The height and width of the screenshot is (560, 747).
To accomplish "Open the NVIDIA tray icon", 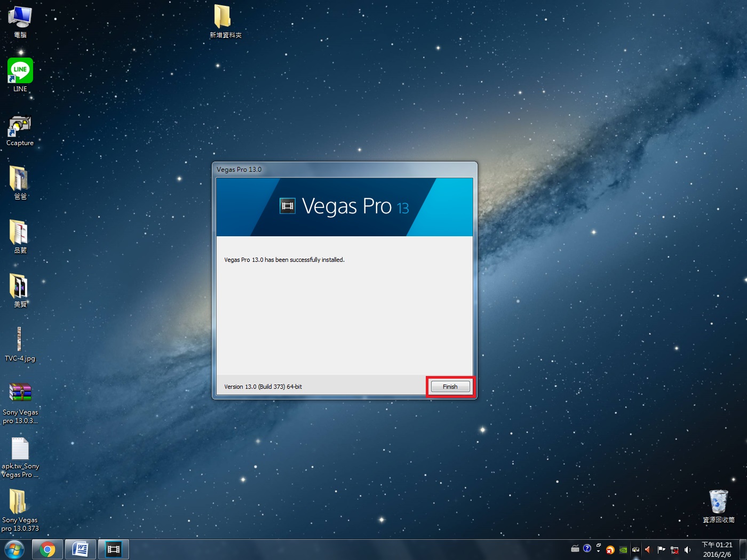I will click(x=623, y=550).
